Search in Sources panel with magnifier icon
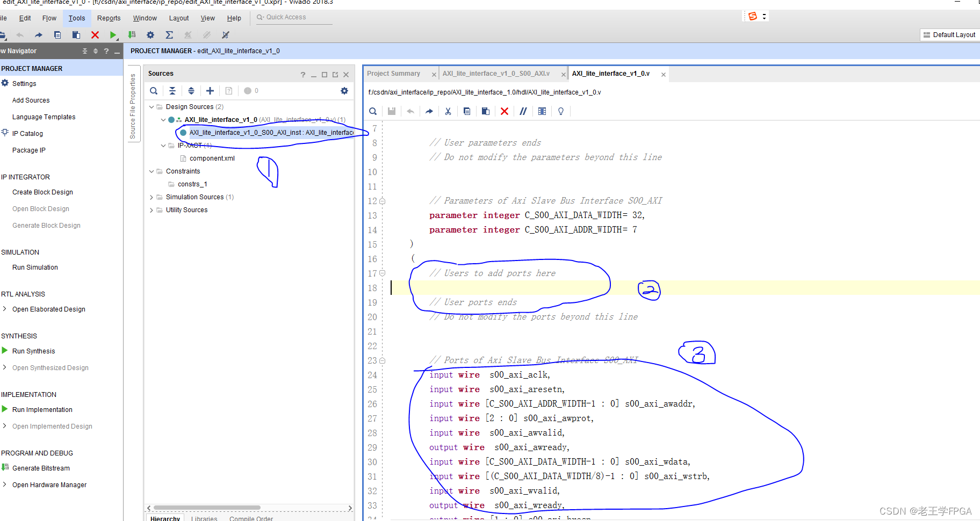980x521 pixels. (x=154, y=91)
